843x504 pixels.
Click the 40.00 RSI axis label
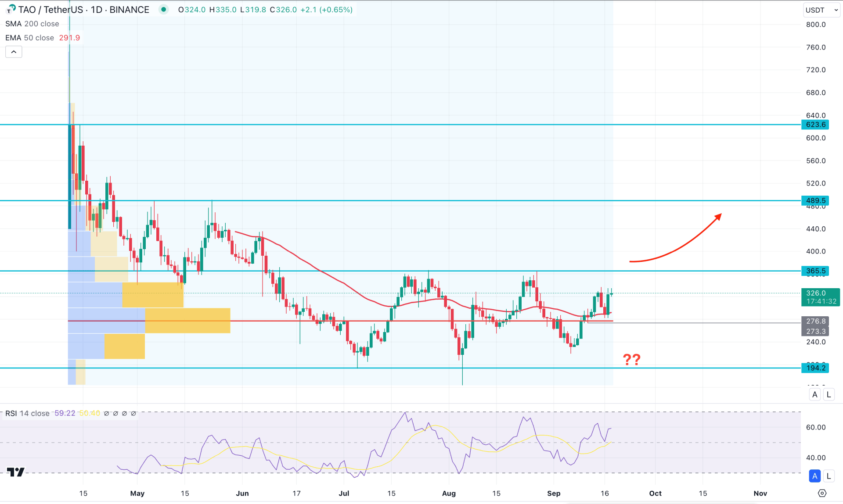tap(816, 458)
